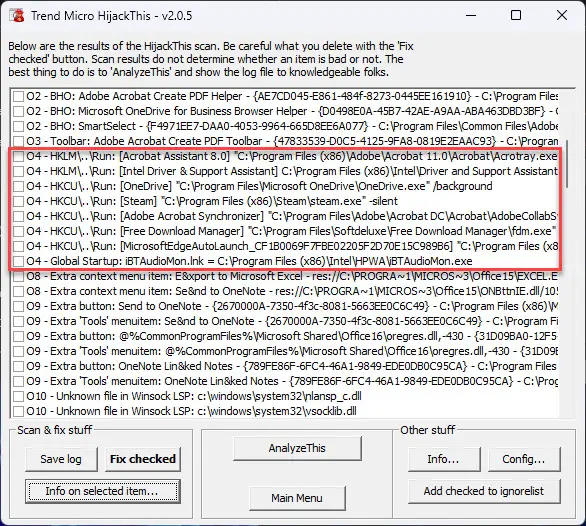The height and width of the screenshot is (526, 586).
Task: Click the Save log button
Action: [61, 459]
